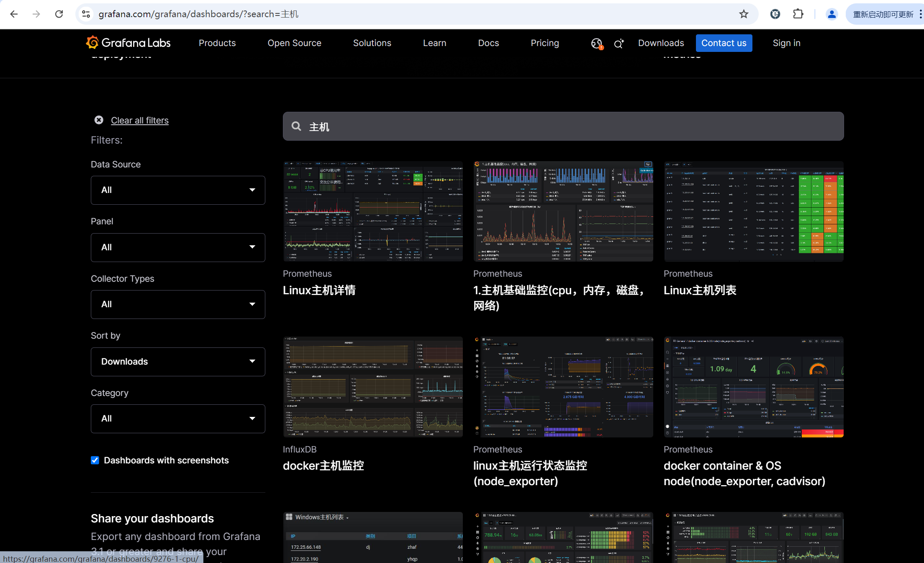Open the Category filter dropdown
Screen dimensions: 924x563
[178, 419]
